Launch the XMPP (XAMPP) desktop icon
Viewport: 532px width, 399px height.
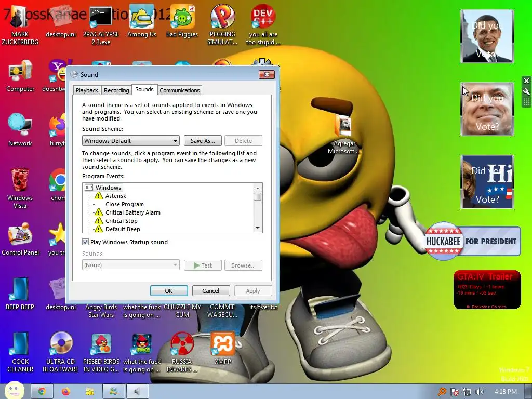coord(222,349)
